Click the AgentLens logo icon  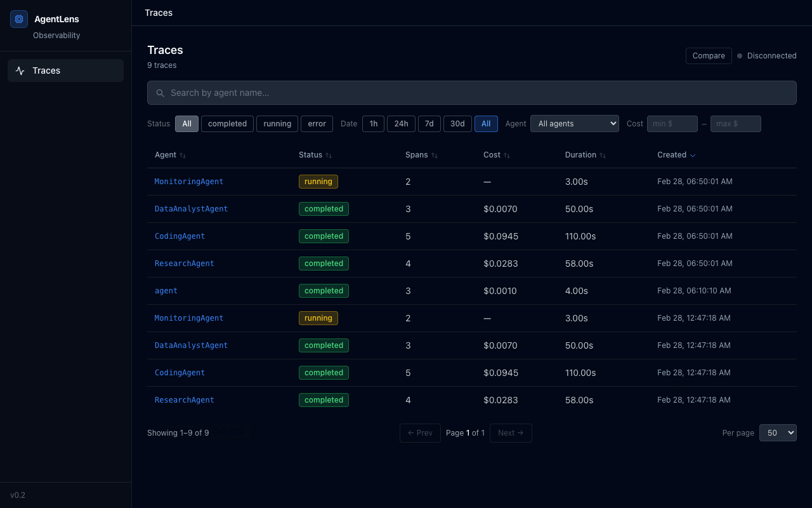[x=18, y=18]
